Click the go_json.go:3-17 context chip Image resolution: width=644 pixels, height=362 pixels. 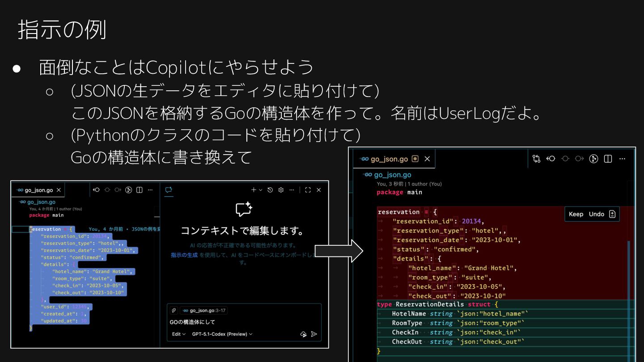tap(204, 310)
